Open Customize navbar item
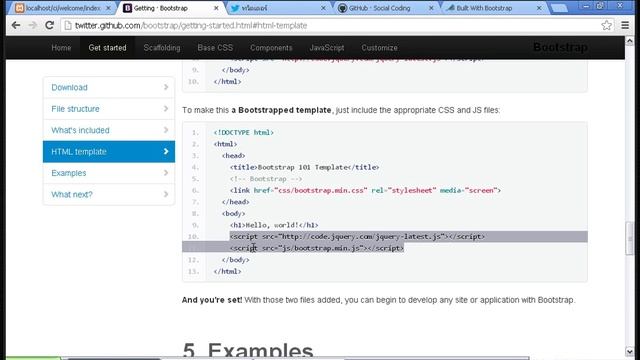Image resolution: width=640 pixels, height=360 pixels. [x=379, y=48]
